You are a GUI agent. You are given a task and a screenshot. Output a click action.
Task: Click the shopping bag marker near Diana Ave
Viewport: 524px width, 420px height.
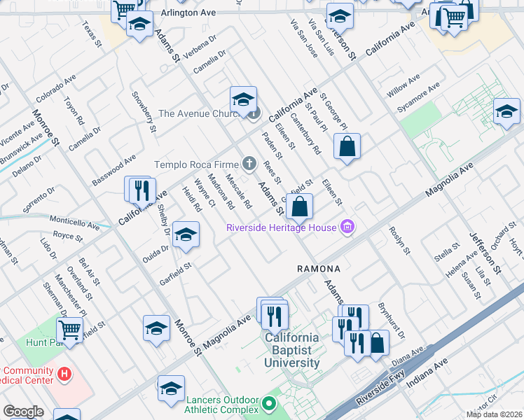click(378, 343)
